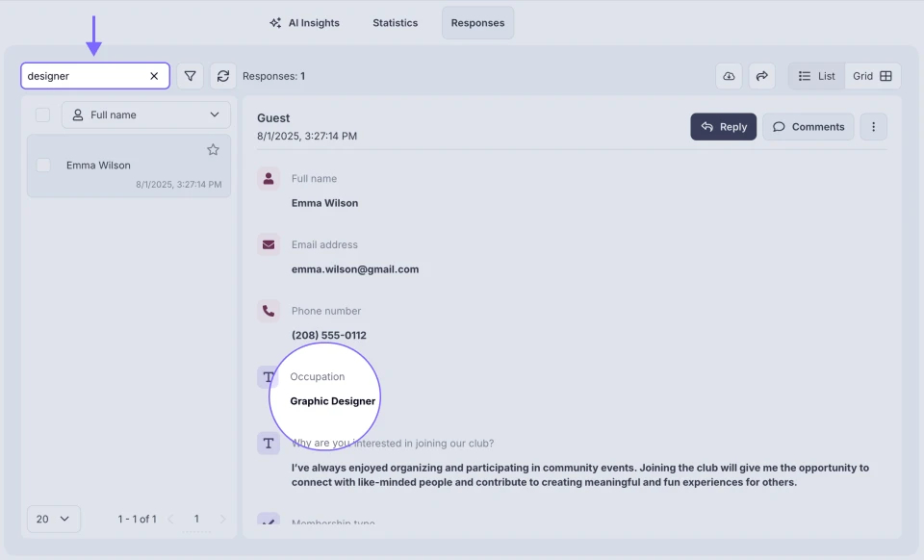This screenshot has width=924, height=560.
Task: Star Emma Wilson's response as favorite
Action: [x=213, y=149]
